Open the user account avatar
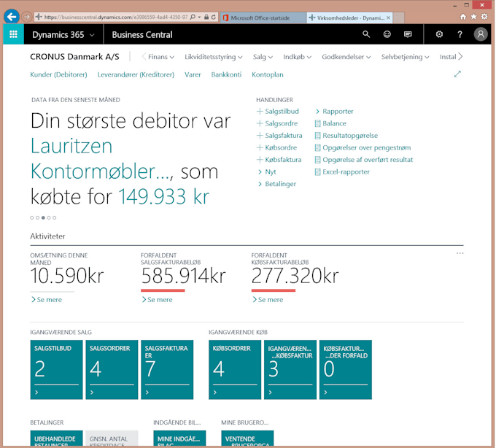Image resolution: width=496 pixels, height=448 pixels. (x=480, y=34)
